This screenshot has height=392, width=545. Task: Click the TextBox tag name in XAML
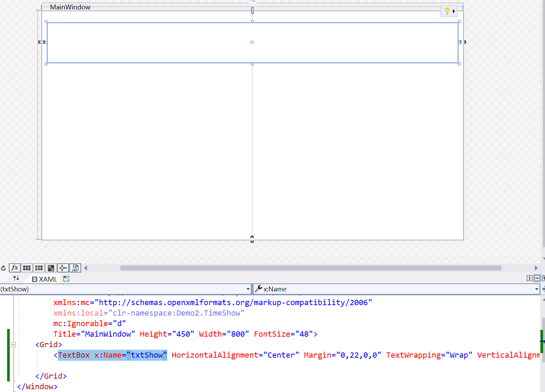click(x=74, y=355)
